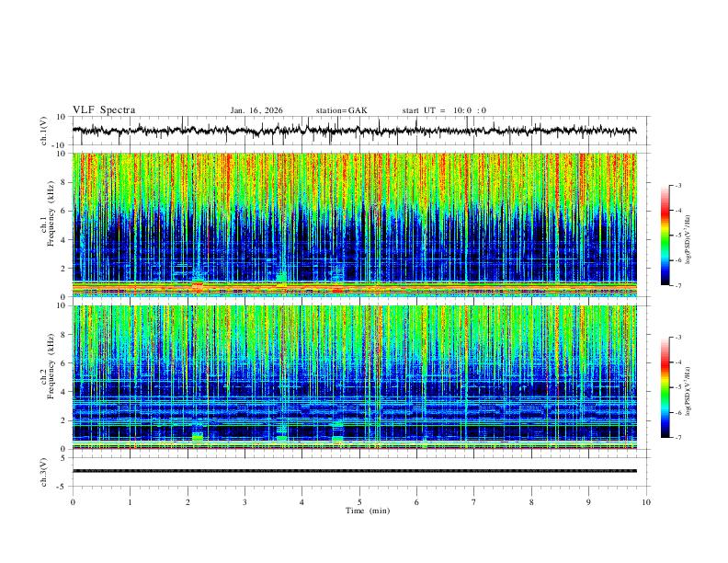Click the ch.1 frequency tick label '4'
The width and height of the screenshot is (728, 563).
point(63,240)
